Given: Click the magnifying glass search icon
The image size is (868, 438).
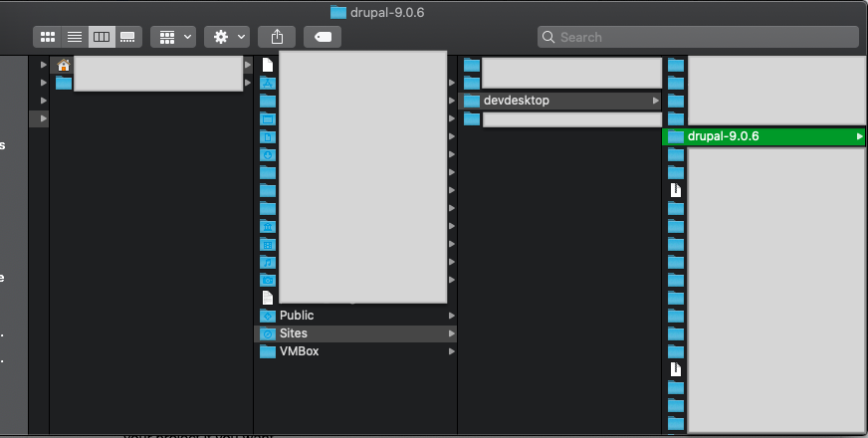Looking at the screenshot, I should [548, 37].
